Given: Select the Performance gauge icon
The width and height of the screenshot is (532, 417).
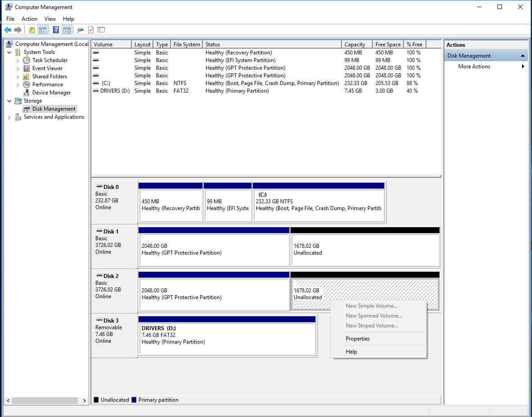Looking at the screenshot, I should point(27,85).
